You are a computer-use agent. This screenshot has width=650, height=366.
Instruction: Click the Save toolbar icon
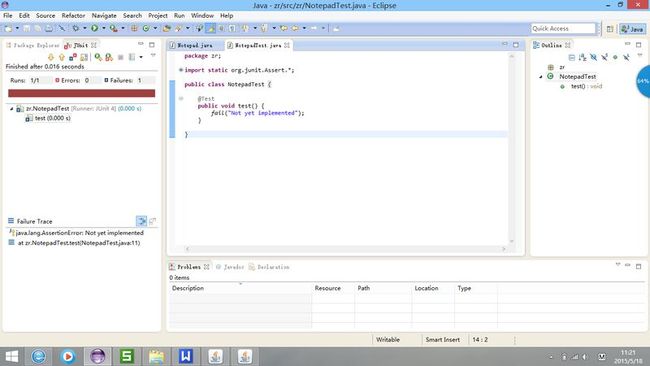27,28
